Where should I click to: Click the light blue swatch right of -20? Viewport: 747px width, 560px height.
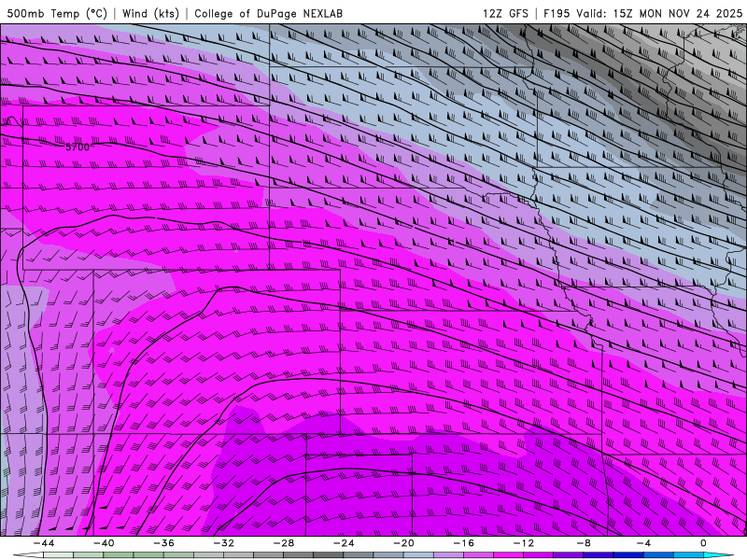coord(418,555)
